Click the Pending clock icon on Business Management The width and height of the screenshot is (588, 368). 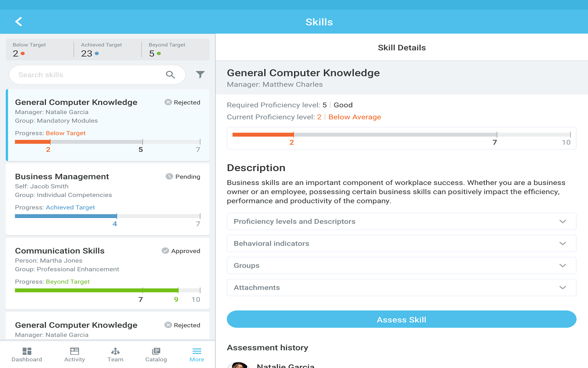coord(168,176)
